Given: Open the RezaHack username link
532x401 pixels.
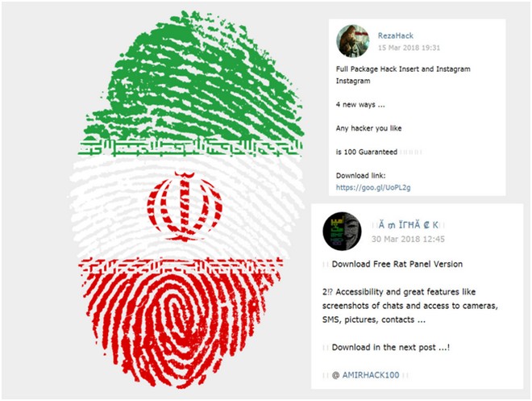Looking at the screenshot, I should (x=396, y=36).
